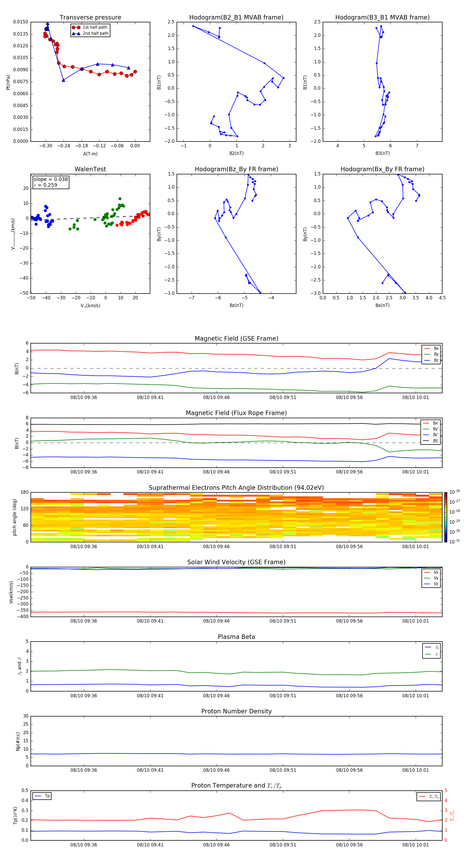This screenshot has width=473, height=868.
Task: Click the 'Pt(nPa)' y-axis label
Action: pos(8,82)
